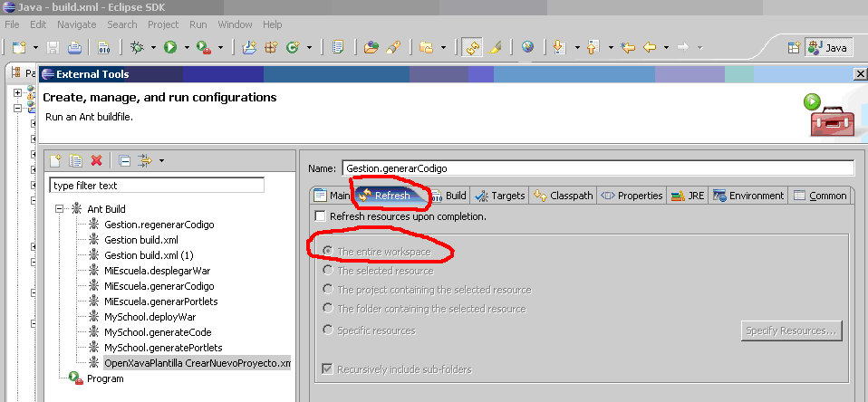868x402 pixels.
Task: Open dropdown arrow next to Back arrow
Action: coord(666,48)
